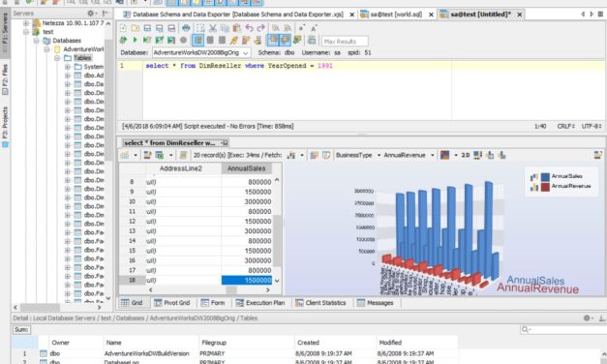The image size is (607, 364).
Task: Open the F2: Files side panel
Action: click(x=5, y=79)
